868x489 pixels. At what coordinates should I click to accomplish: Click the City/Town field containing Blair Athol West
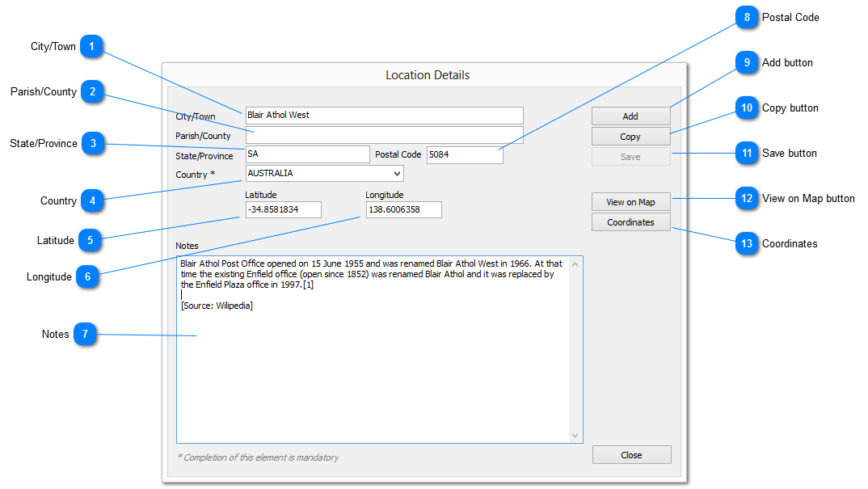click(384, 116)
